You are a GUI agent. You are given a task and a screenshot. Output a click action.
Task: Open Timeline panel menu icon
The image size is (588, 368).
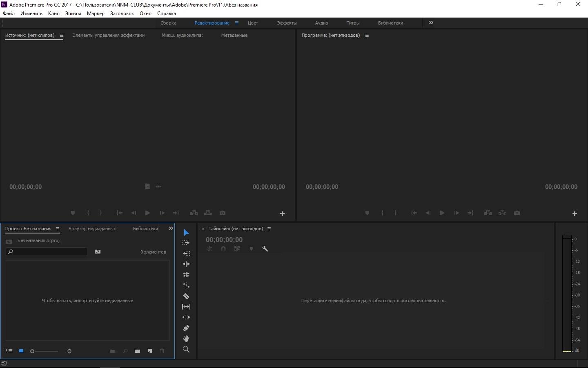269,229
